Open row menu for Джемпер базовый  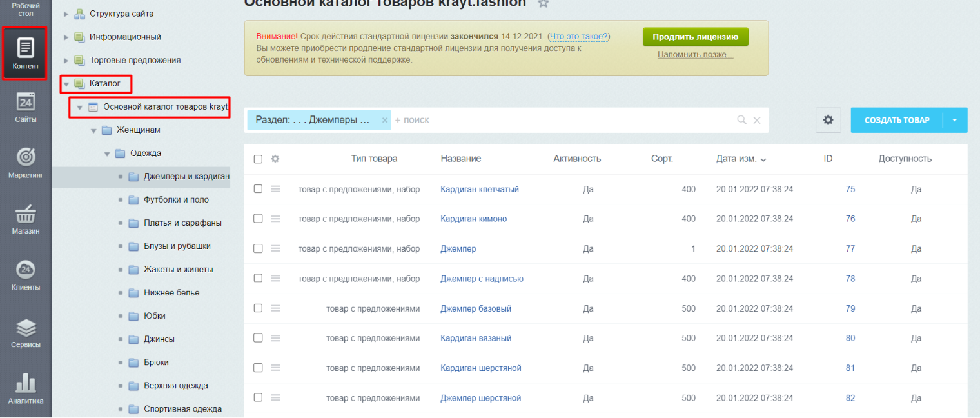pos(276,308)
